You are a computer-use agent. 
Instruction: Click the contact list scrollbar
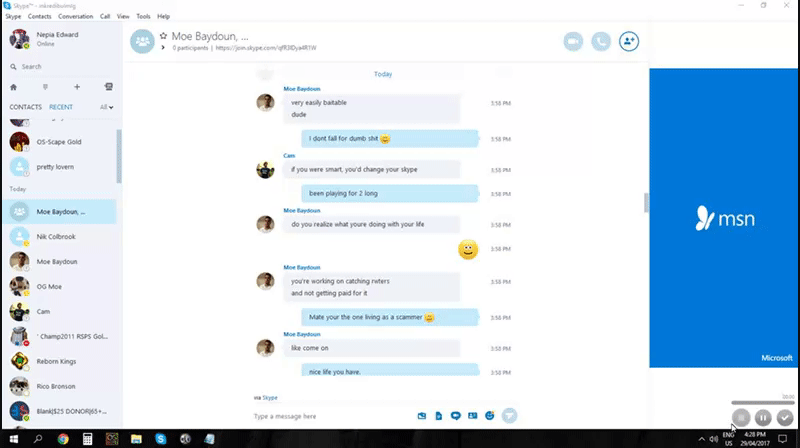point(119,156)
